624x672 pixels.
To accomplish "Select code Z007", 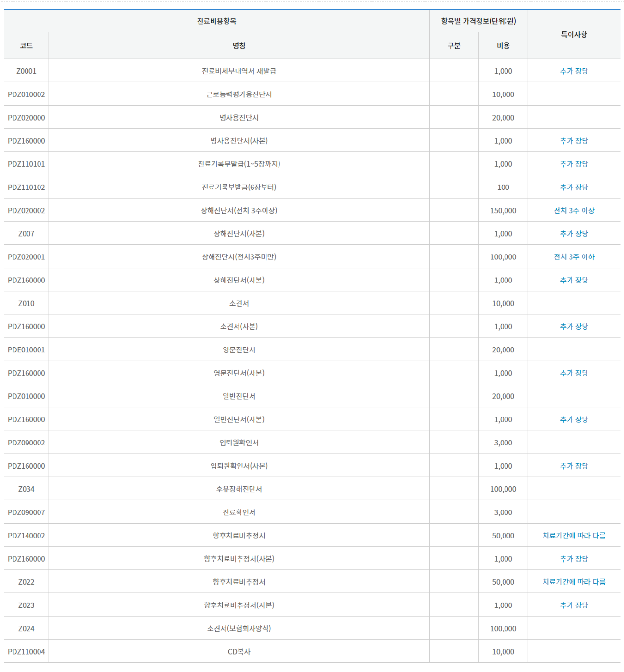I will click(27, 234).
